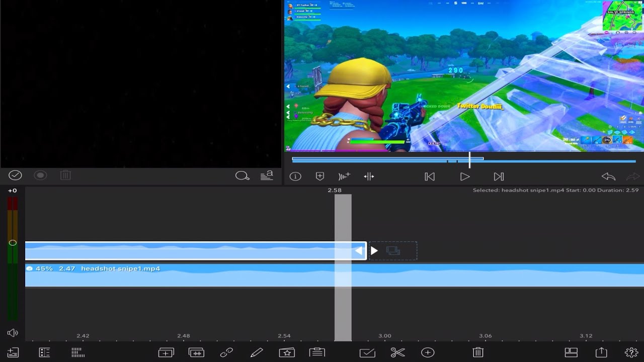Click the speed icon on the headshot snipe1 clip
Viewport: 644px width, 362px height.
[29, 268]
